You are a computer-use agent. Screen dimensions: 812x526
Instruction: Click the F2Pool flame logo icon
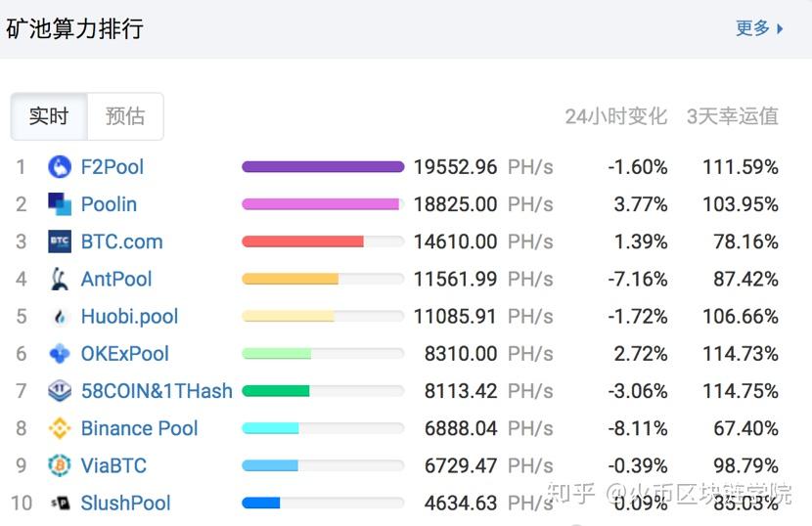60,167
